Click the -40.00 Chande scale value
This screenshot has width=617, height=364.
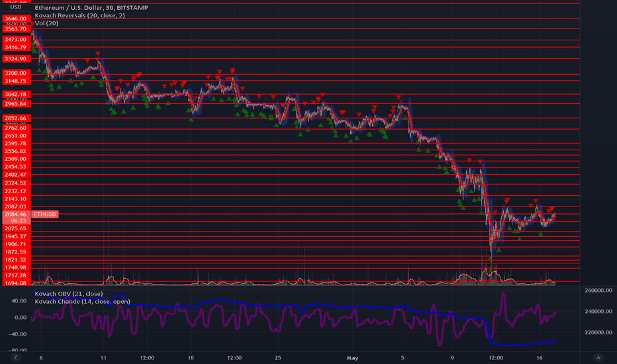pyautogui.click(x=18, y=334)
